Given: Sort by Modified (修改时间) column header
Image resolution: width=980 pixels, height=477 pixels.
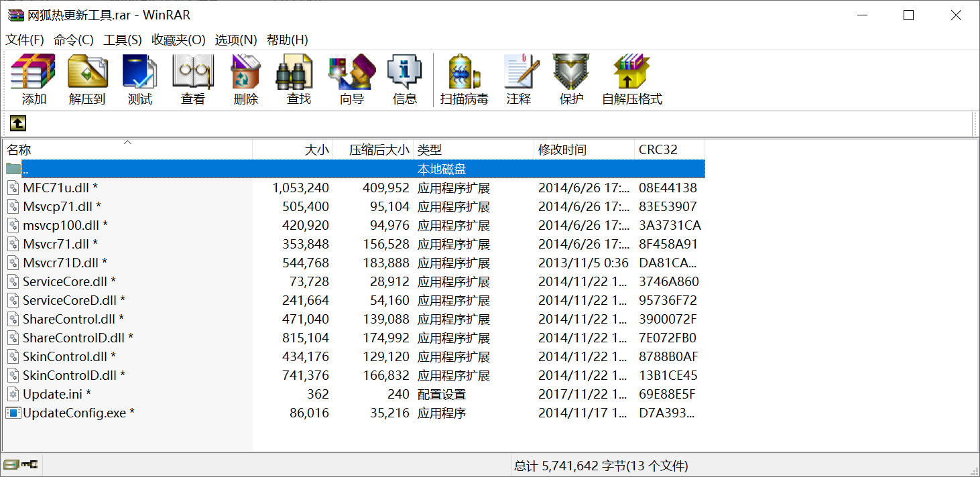Looking at the screenshot, I should [x=584, y=150].
